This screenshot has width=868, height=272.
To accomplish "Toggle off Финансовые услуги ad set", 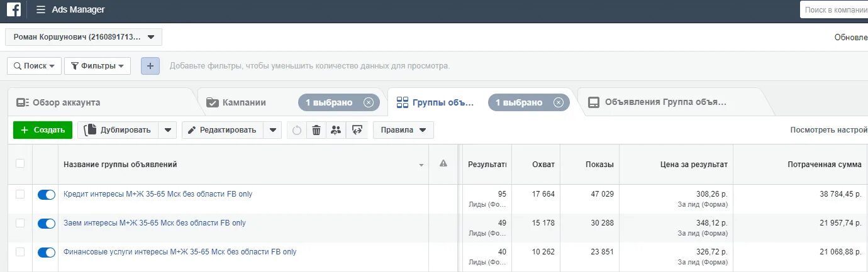I will [47, 253].
